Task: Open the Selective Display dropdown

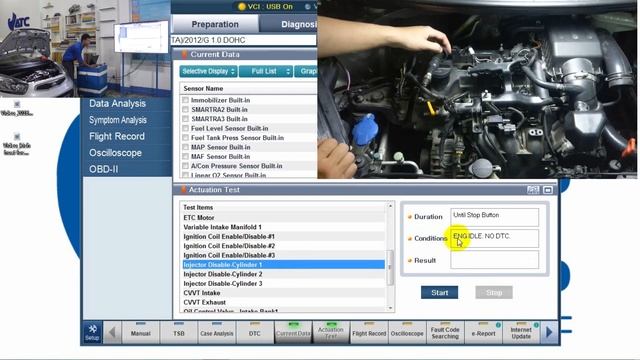Action: [208, 71]
